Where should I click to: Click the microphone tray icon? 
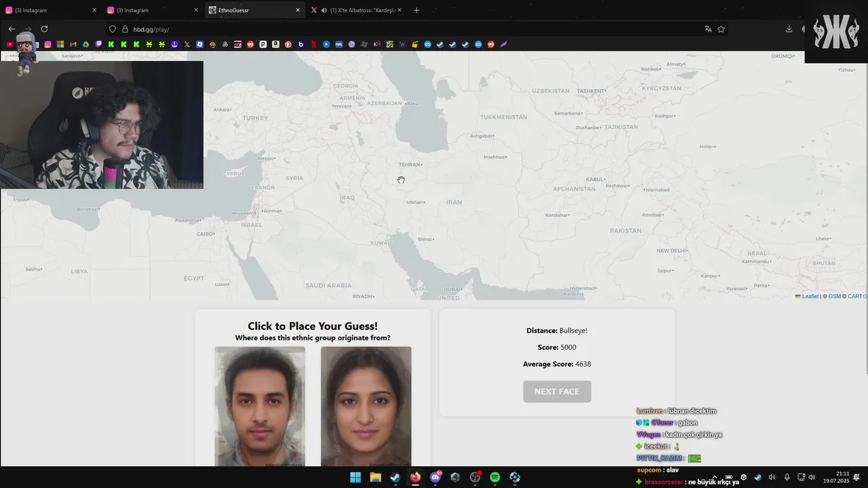tap(787, 477)
